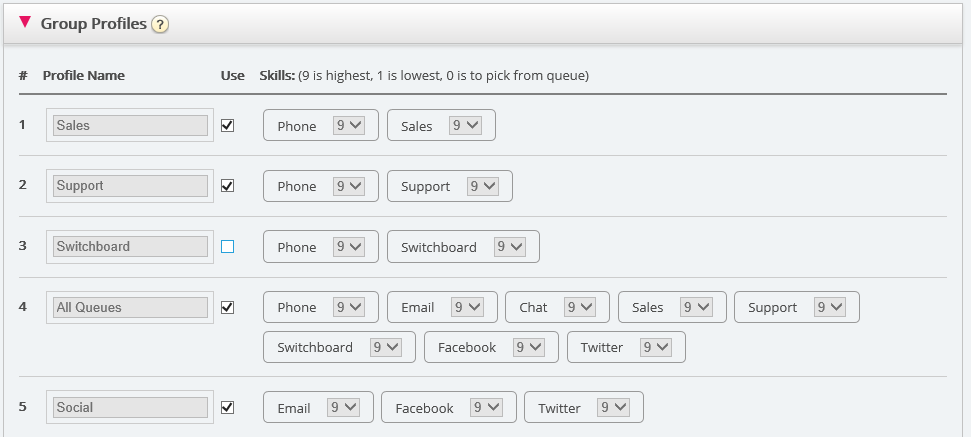Click the Group Profiles help question mark icon
971x437 pixels.
tap(159, 24)
